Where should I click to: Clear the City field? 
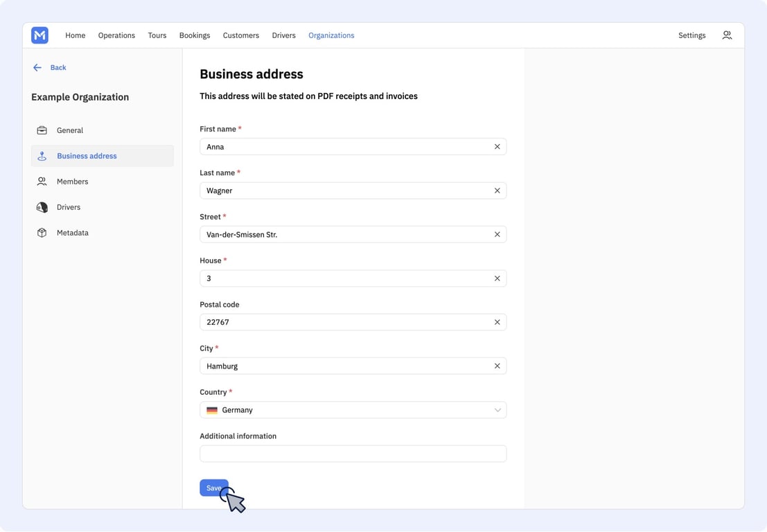pyautogui.click(x=497, y=366)
